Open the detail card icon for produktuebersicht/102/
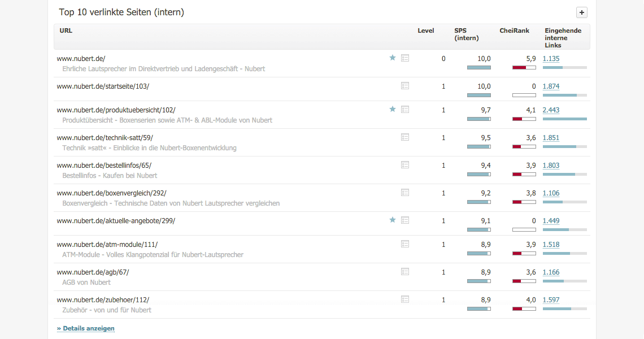The image size is (644, 339). (x=405, y=110)
